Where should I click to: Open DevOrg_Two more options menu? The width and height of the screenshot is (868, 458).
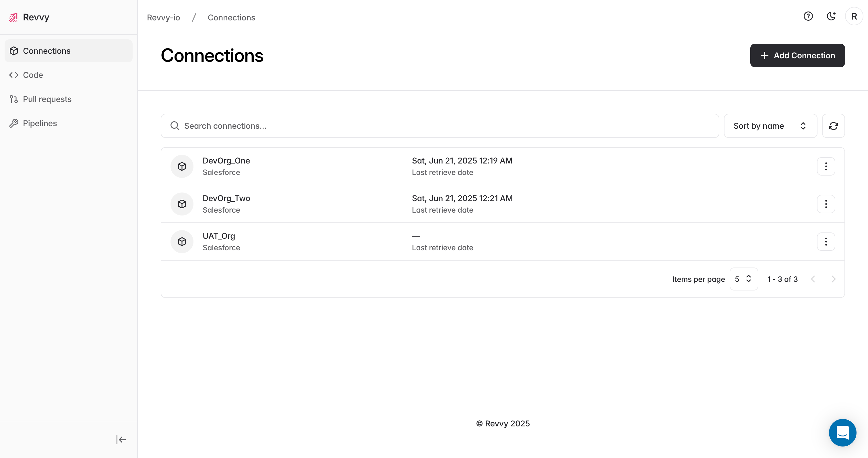826,204
